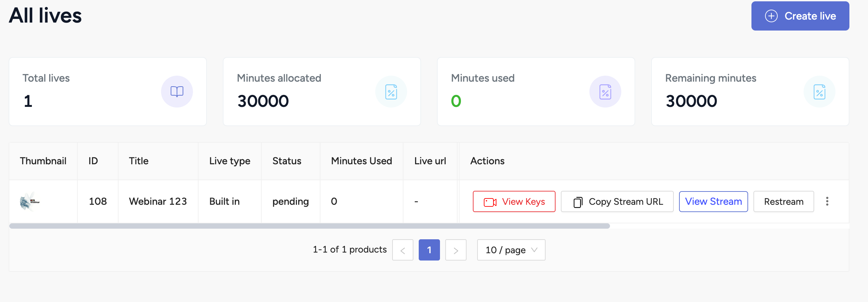The image size is (868, 302).
Task: Click the Webinar 123 title cell
Action: pos(158,201)
